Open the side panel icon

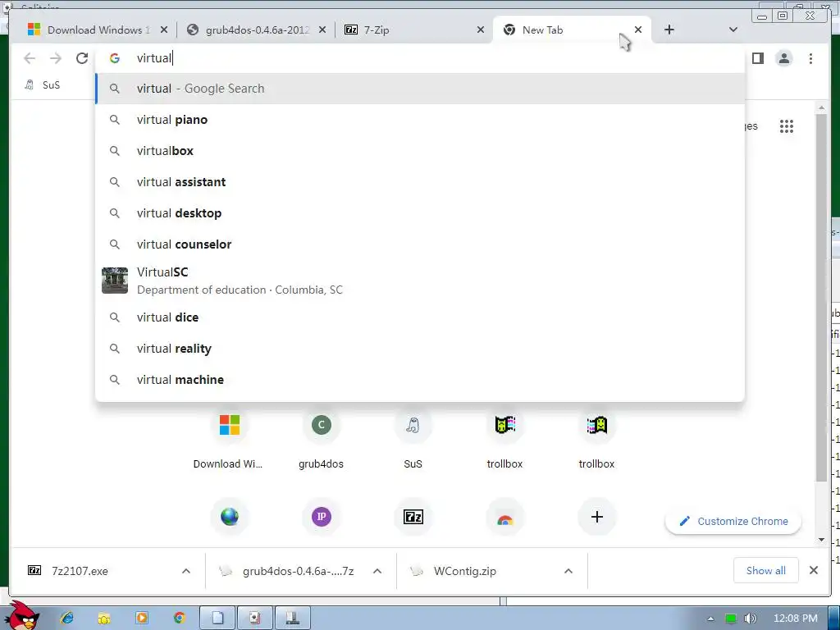tap(757, 58)
